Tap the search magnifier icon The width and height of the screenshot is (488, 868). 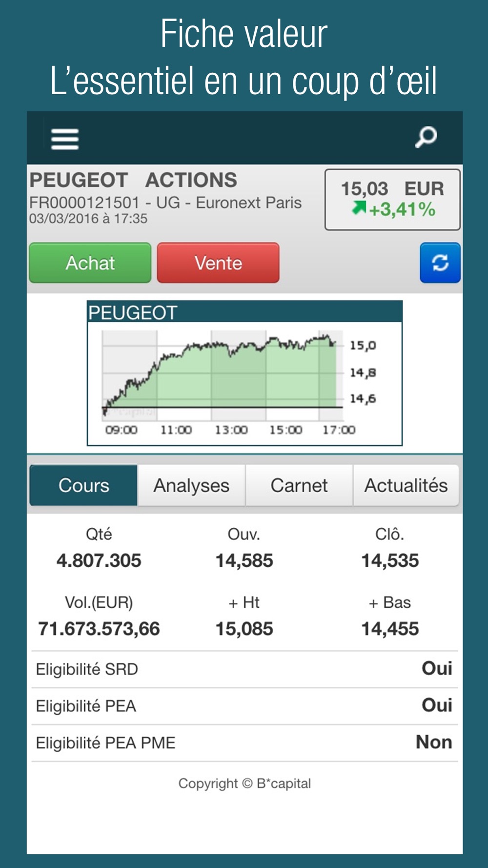click(x=426, y=137)
